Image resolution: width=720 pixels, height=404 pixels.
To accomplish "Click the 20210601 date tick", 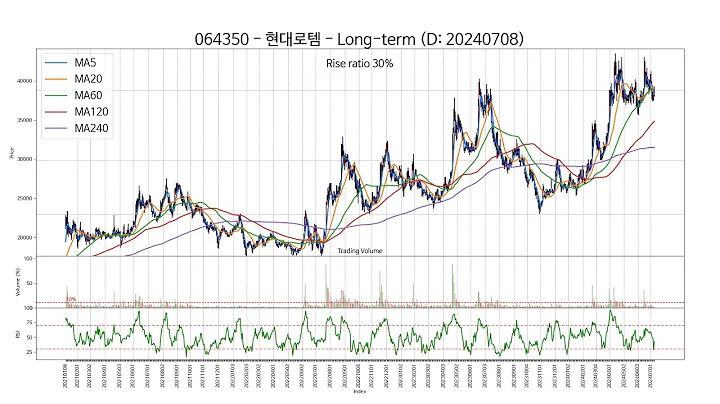I will [x=133, y=375].
